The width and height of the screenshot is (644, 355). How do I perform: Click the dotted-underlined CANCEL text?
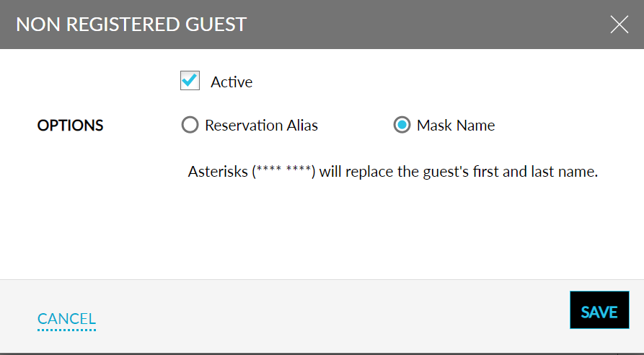66,319
